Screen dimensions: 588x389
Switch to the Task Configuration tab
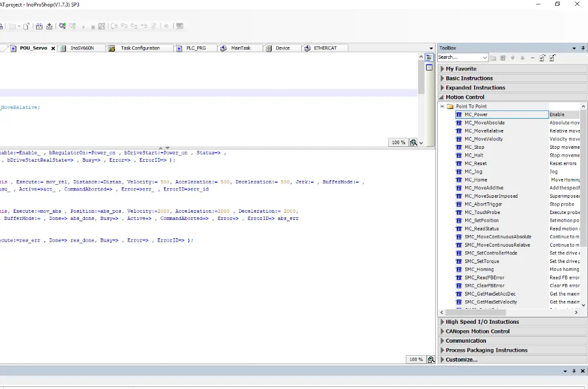point(140,48)
